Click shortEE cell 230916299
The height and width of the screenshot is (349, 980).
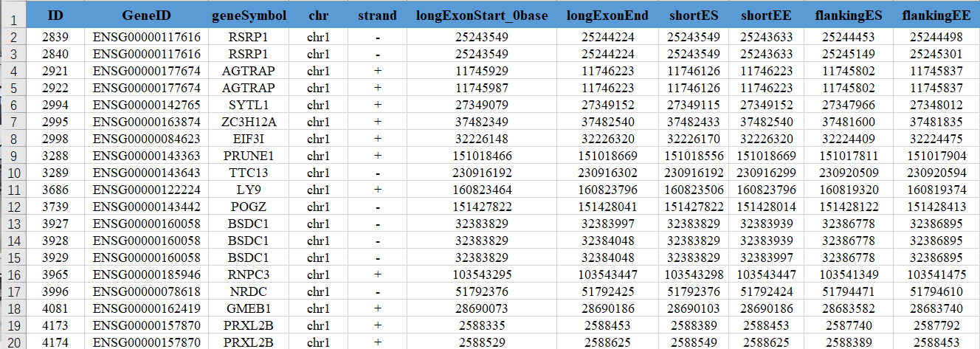pos(766,173)
